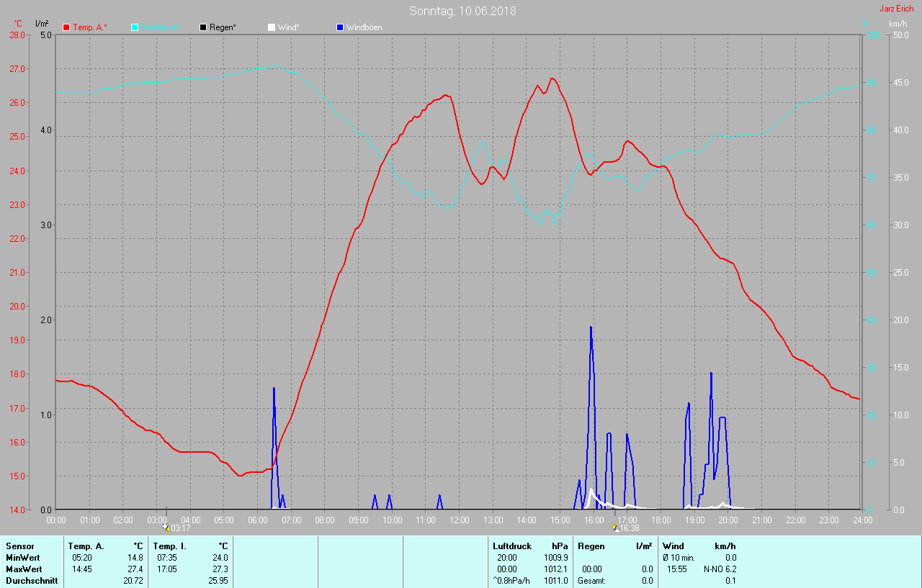Click the sunset marker icon at 16:38
Screen dimensions: 922x588
pyautogui.click(x=614, y=528)
